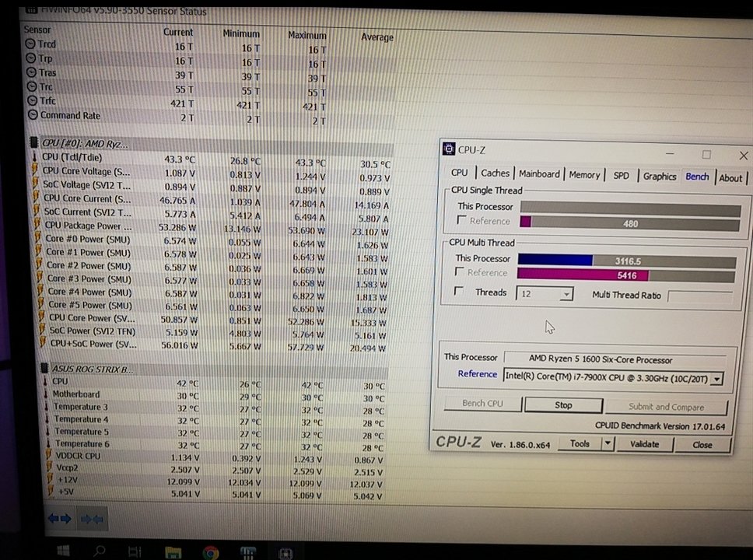The height and width of the screenshot is (560, 753).
Task: Click the Tools button
Action: [580, 444]
